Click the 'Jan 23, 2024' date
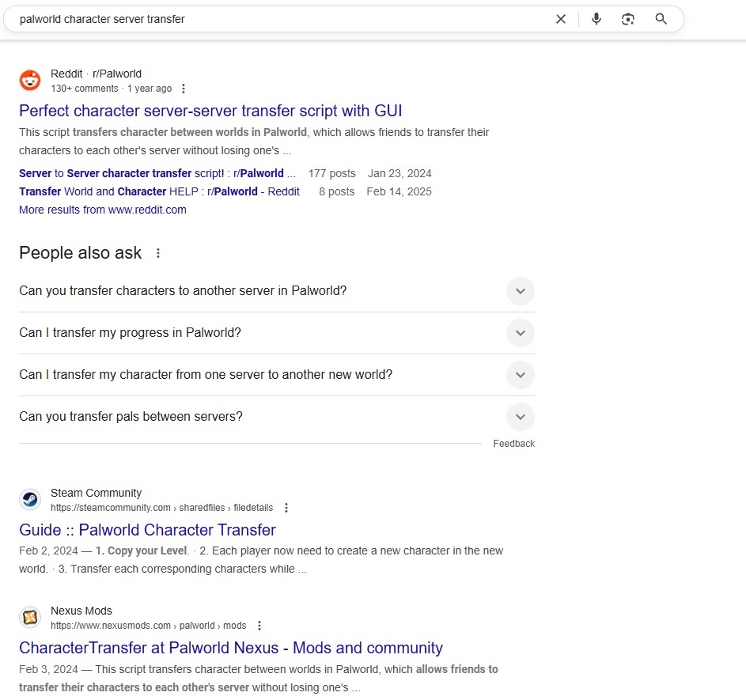This screenshot has height=700, width=746. [400, 173]
